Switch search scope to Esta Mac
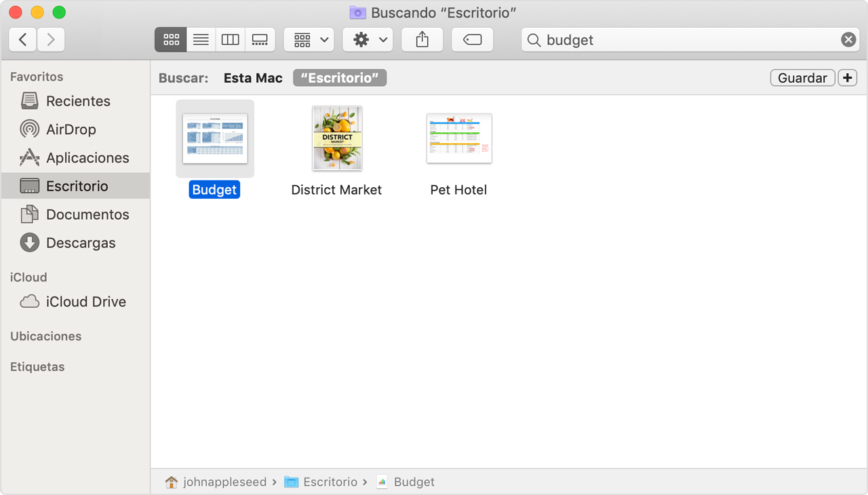 coord(252,77)
